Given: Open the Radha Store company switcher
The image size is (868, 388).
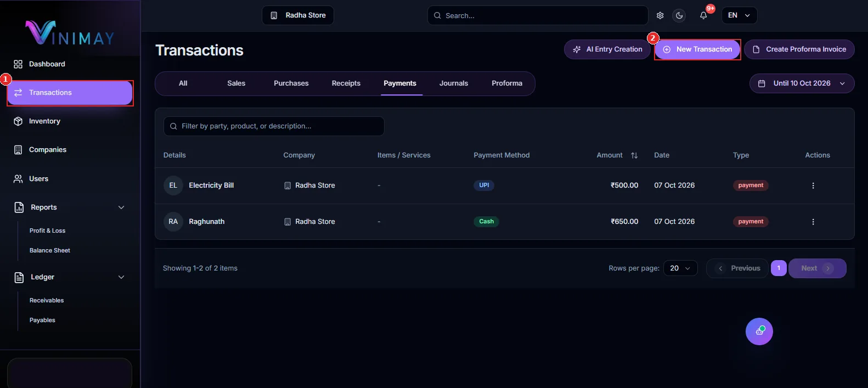Looking at the screenshot, I should [298, 15].
